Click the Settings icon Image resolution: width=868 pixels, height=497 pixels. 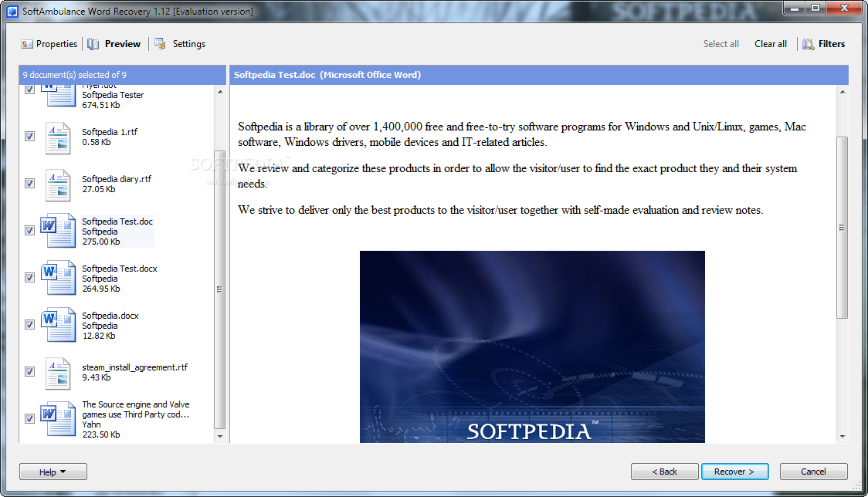(160, 44)
